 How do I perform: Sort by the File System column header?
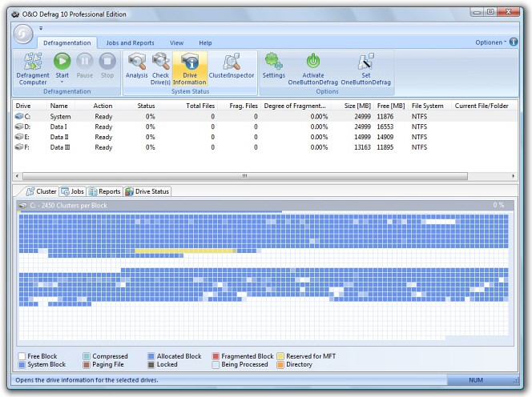[429, 106]
